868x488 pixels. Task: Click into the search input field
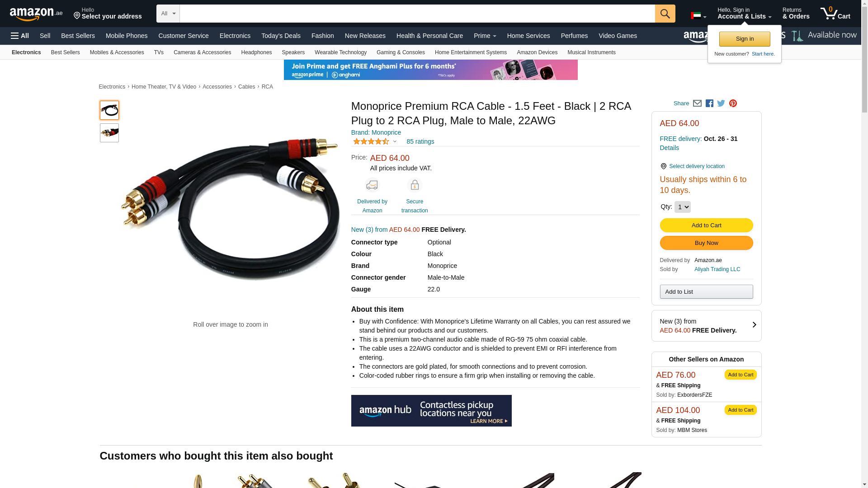pyautogui.click(x=417, y=14)
